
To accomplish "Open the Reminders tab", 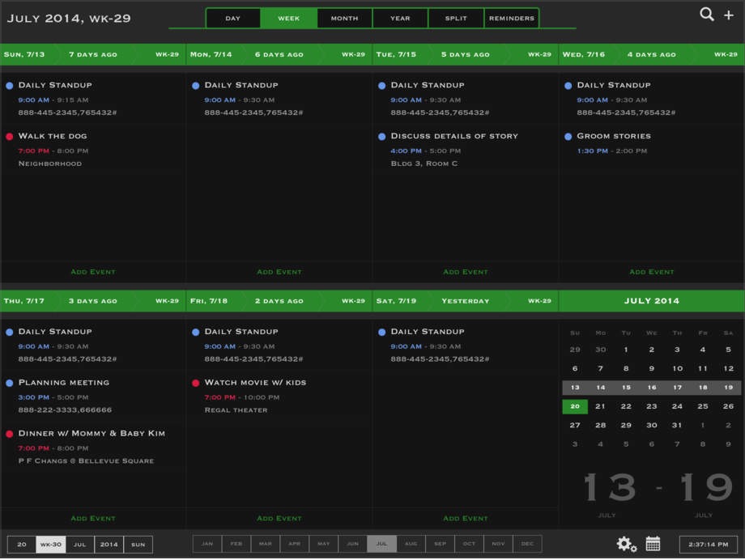I will [511, 18].
